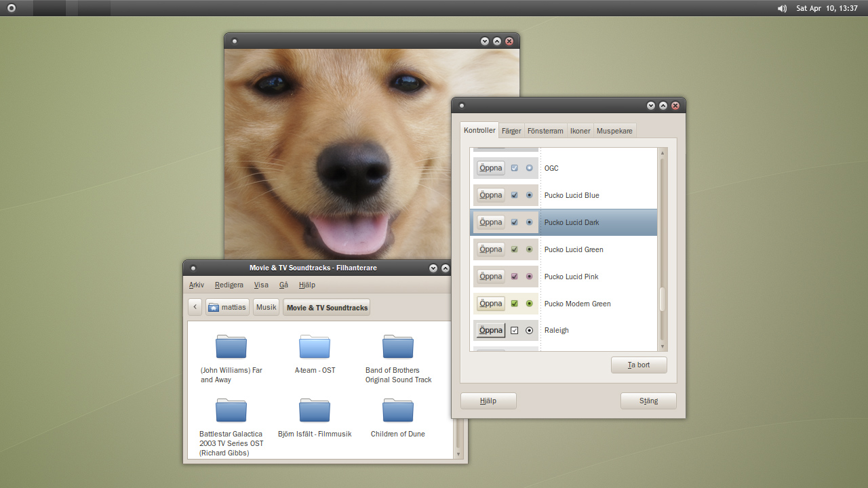Click the Stäng button in theme dialog
This screenshot has width=868, height=488.
coord(648,401)
